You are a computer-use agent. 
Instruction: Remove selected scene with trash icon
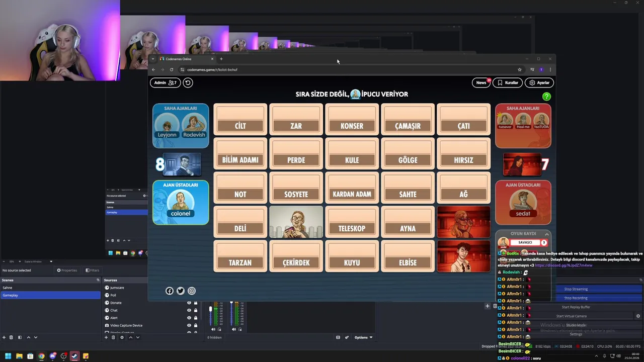point(12,337)
